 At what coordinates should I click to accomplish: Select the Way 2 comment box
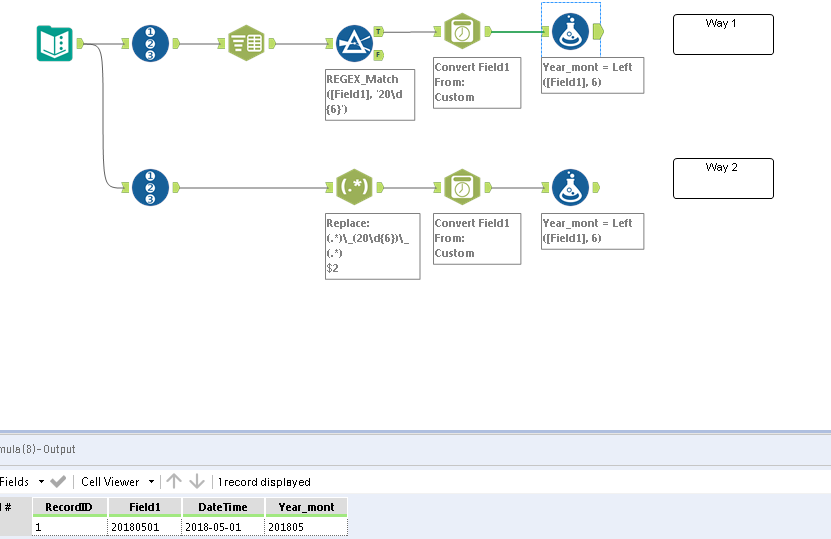tap(723, 179)
